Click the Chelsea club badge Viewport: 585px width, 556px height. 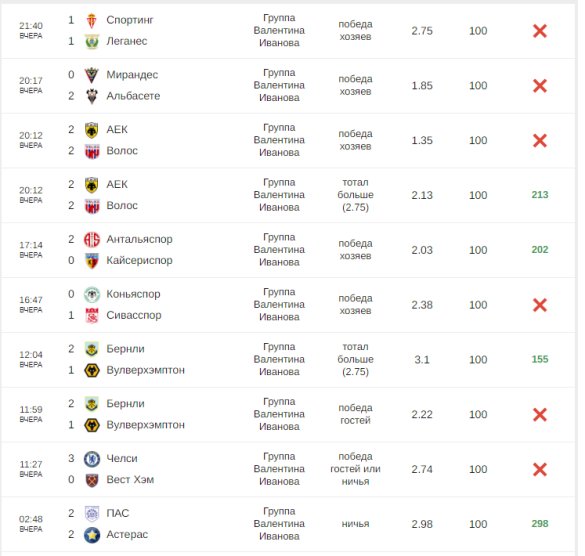click(92, 459)
